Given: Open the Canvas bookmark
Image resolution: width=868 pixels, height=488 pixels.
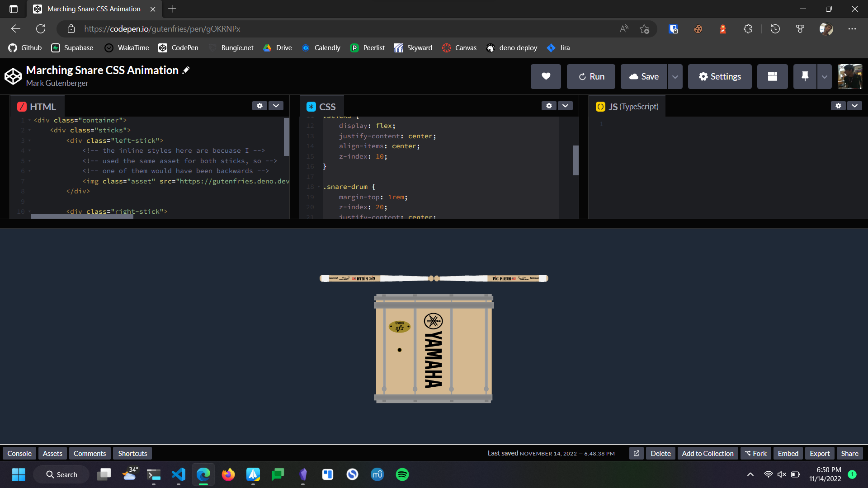Looking at the screenshot, I should tap(459, 48).
